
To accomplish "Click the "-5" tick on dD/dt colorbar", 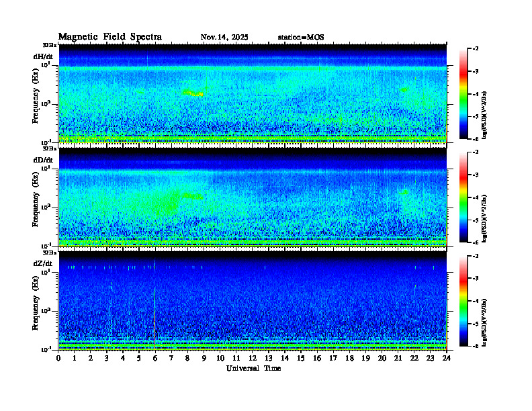I will [x=476, y=220].
